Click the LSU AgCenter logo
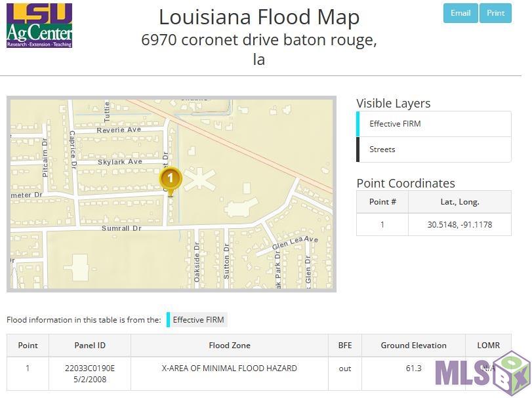 (39, 25)
